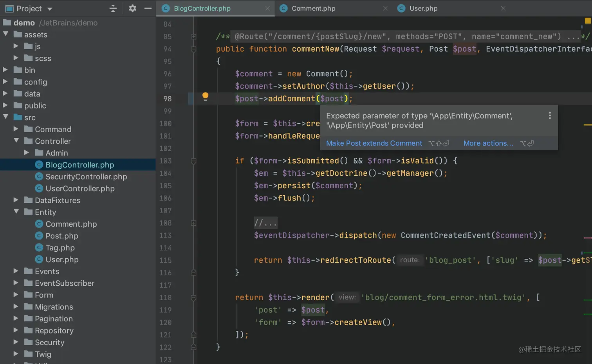The height and width of the screenshot is (364, 592).
Task: Expand the Migrations folder
Action: tap(16, 306)
